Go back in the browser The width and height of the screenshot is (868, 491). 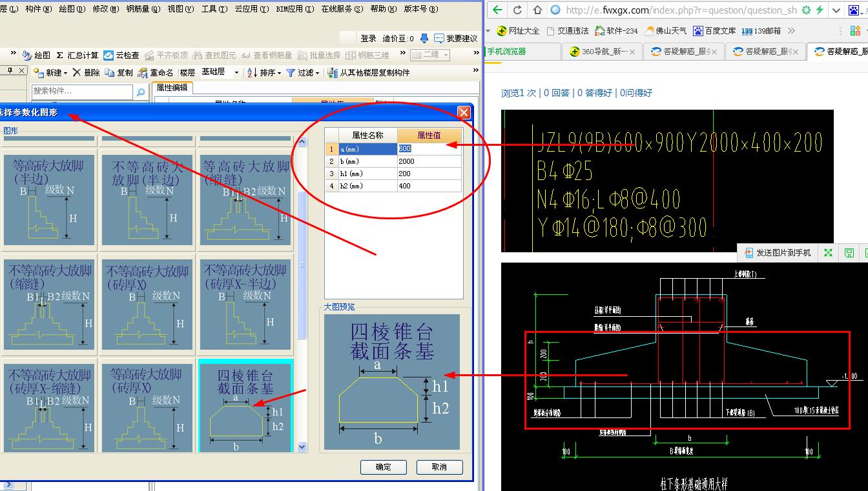point(497,10)
